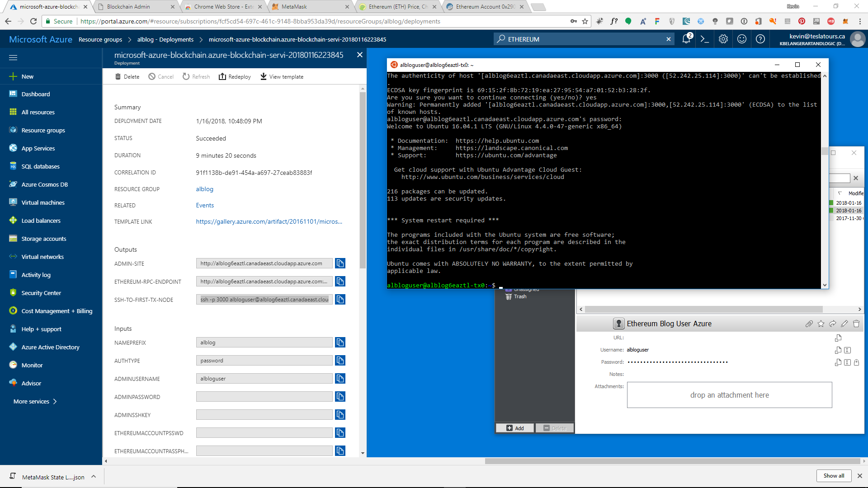This screenshot has width=868, height=488.
Task: Open Events related link
Action: click(205, 205)
